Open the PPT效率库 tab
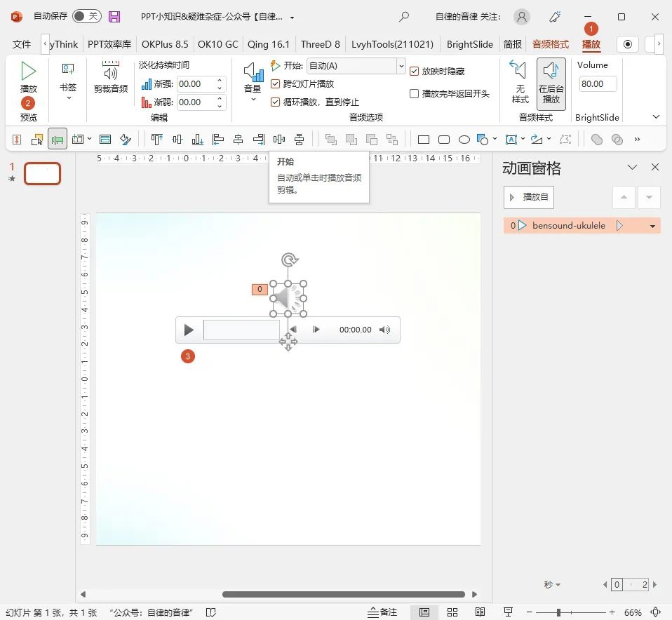 click(x=109, y=44)
